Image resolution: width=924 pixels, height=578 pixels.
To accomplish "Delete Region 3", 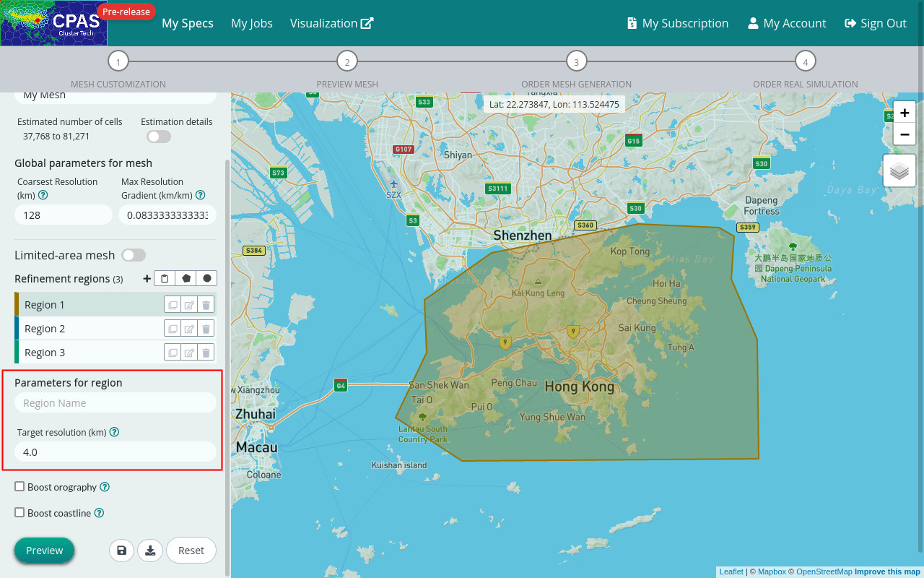I will pos(206,353).
